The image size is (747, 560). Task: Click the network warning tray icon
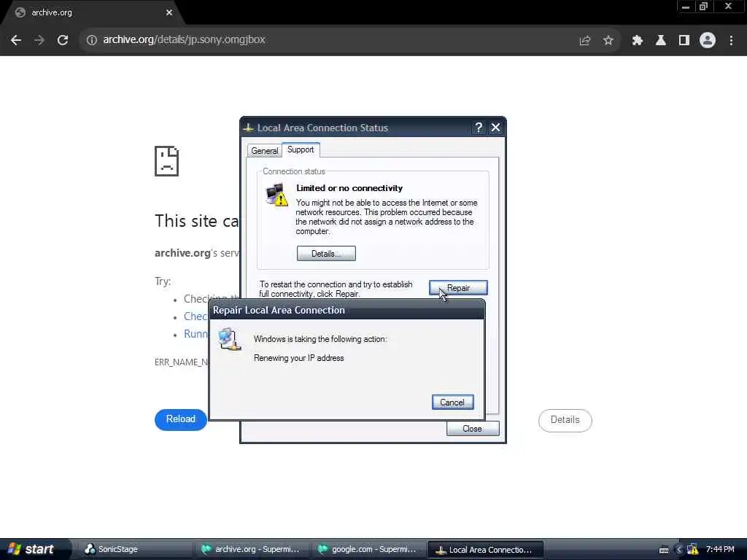point(693,550)
